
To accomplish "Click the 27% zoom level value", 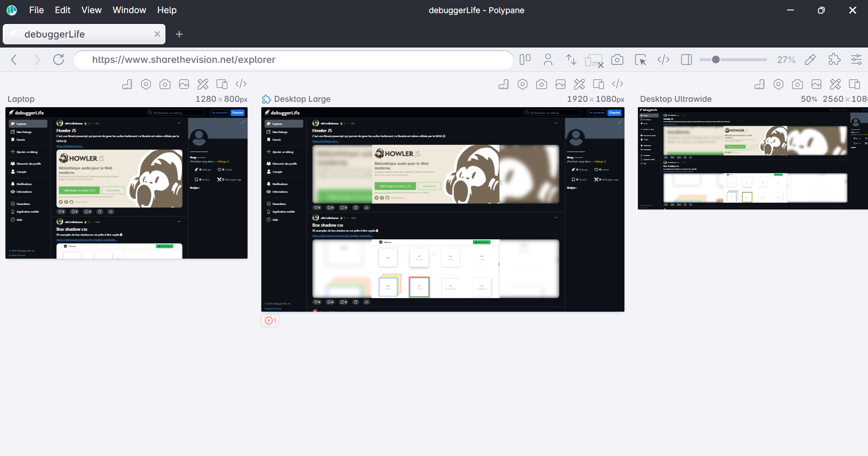I will (786, 60).
